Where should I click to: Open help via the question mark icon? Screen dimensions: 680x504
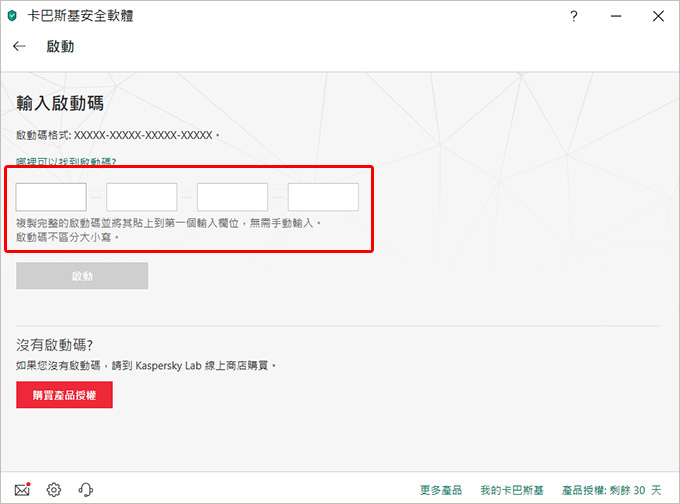point(574,16)
